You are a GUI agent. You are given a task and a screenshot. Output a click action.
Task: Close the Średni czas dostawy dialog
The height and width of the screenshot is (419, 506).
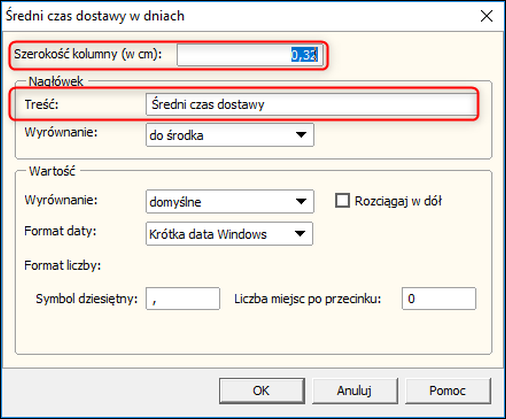click(486, 16)
